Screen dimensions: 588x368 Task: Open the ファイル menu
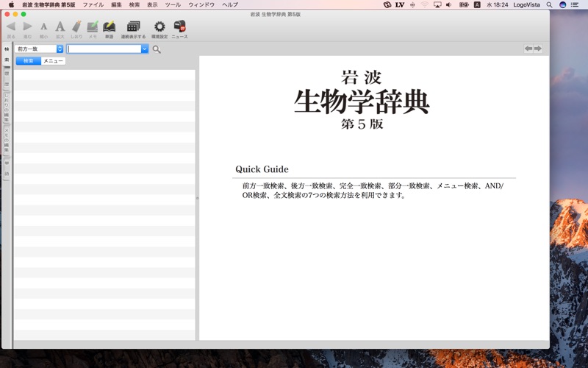pyautogui.click(x=93, y=4)
